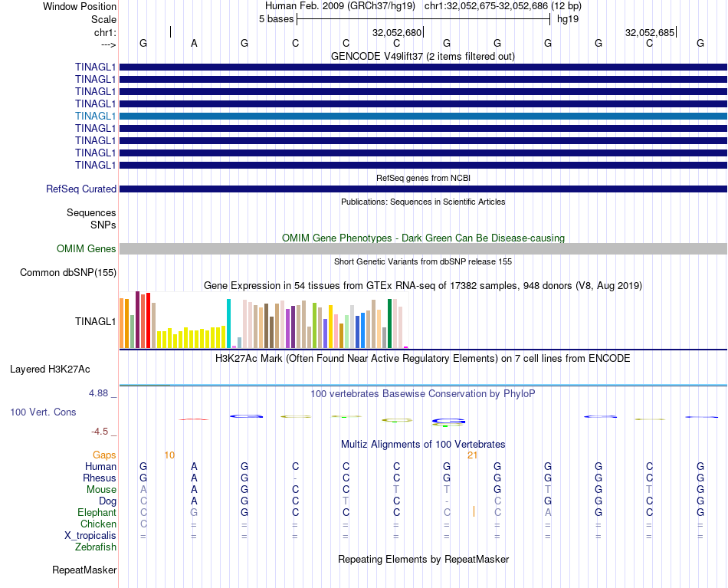Screen dimensions: 728x588
Task: Click the -4.5 PhyloP lower scale value
Action: tap(100, 432)
